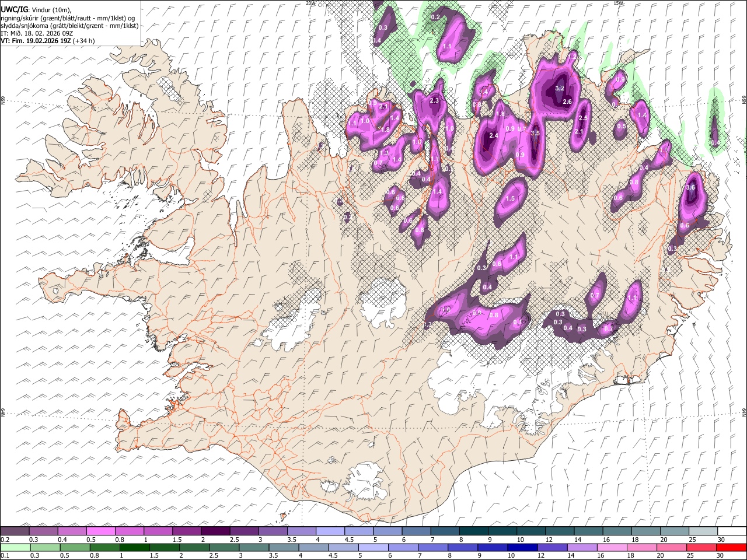The height and width of the screenshot is (560, 747).
Task: Select the 3.6 precipitation value on the map
Action: [x=691, y=187]
